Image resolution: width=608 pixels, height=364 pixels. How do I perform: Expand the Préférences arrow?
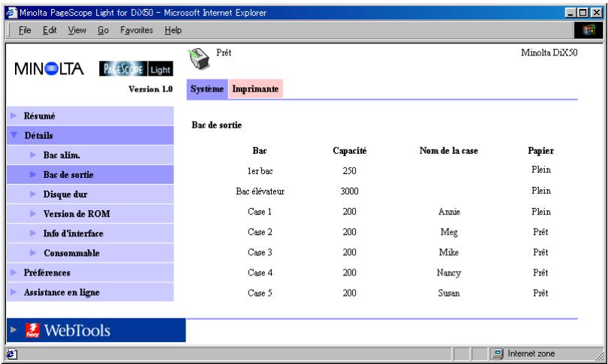click(14, 272)
